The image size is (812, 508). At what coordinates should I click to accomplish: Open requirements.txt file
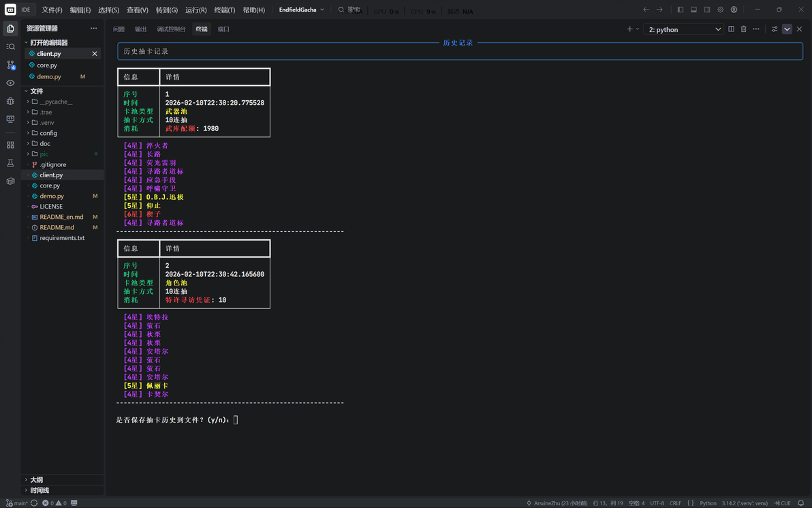(x=62, y=238)
